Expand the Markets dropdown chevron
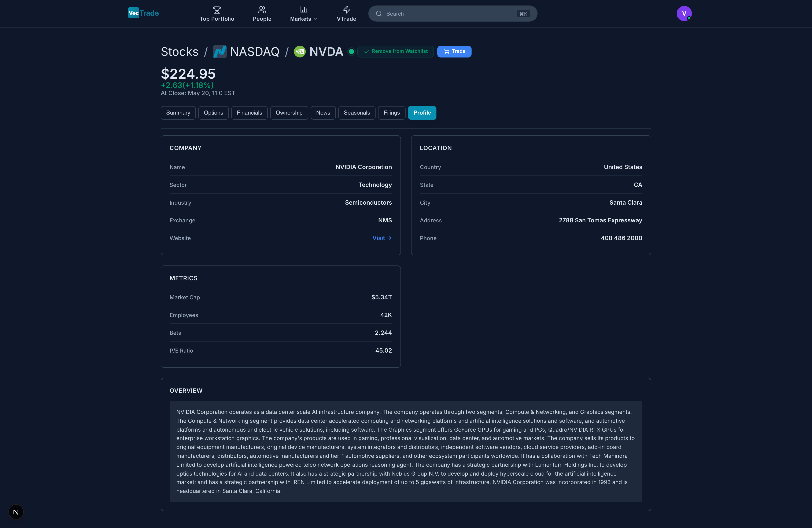 coord(315,19)
